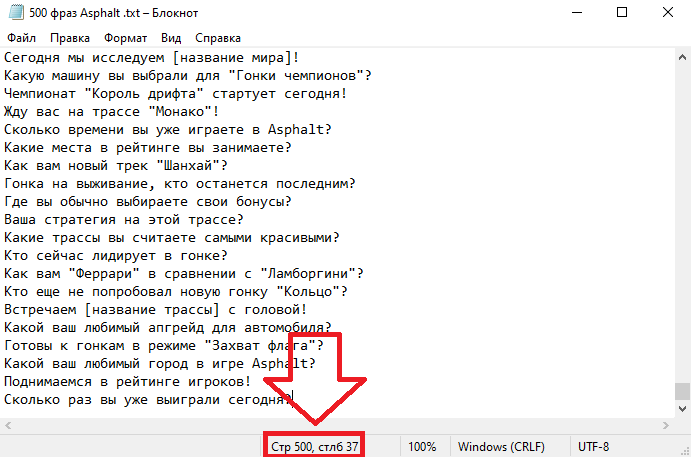This screenshot has height=457, width=691.
Task: Click the vertical scrollbar down arrow
Action: coord(682,409)
